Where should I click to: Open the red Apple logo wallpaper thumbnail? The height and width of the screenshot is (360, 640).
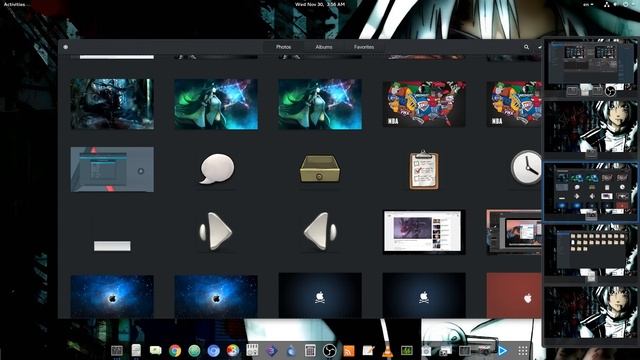click(514, 296)
